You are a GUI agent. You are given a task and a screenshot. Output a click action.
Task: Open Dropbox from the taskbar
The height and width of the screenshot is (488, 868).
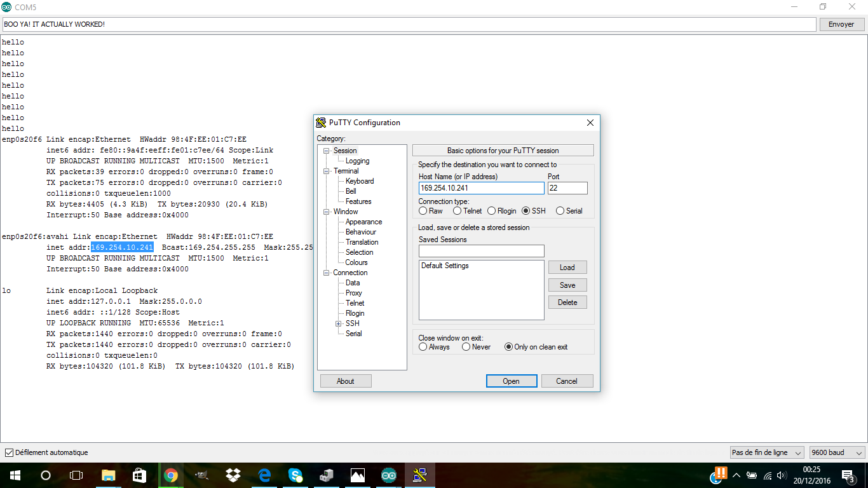233,475
